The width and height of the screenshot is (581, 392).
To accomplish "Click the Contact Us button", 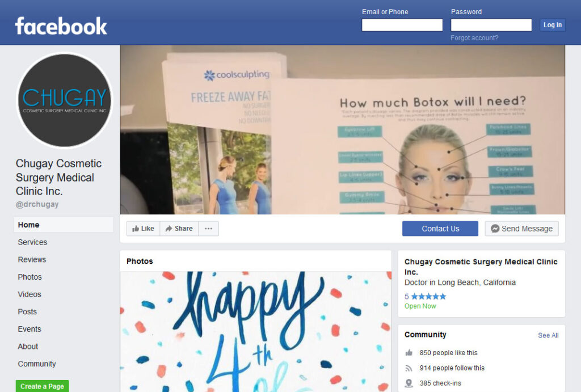I will click(440, 229).
